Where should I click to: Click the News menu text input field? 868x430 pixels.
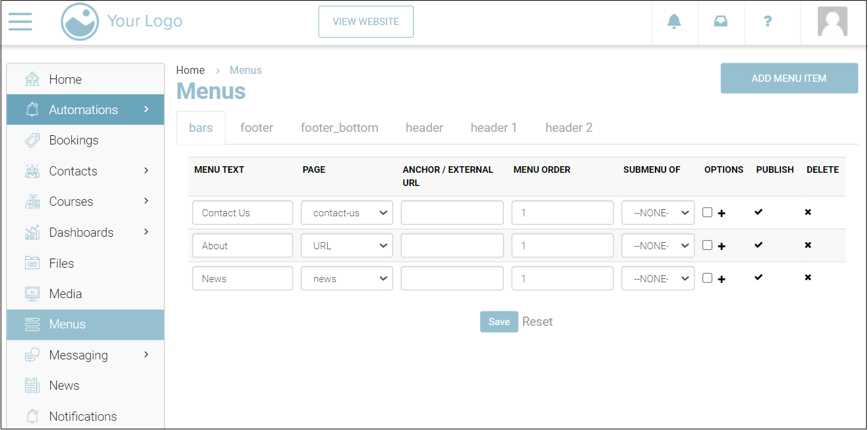click(243, 279)
